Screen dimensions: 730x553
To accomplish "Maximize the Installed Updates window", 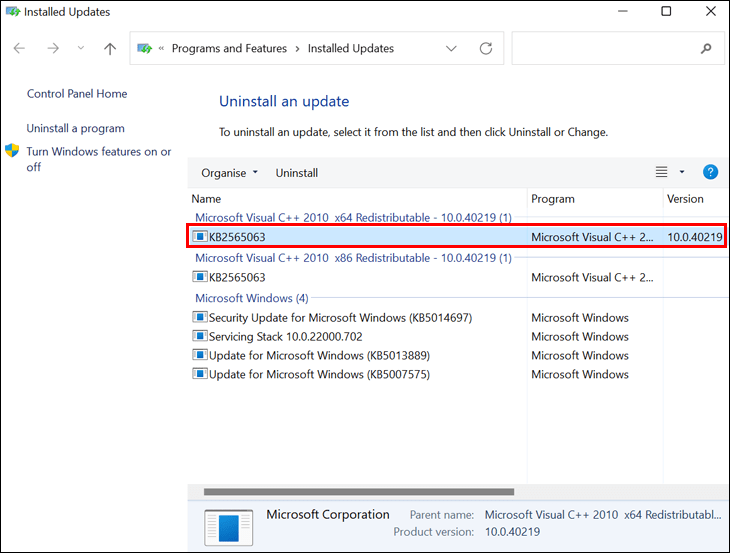I will pos(666,11).
